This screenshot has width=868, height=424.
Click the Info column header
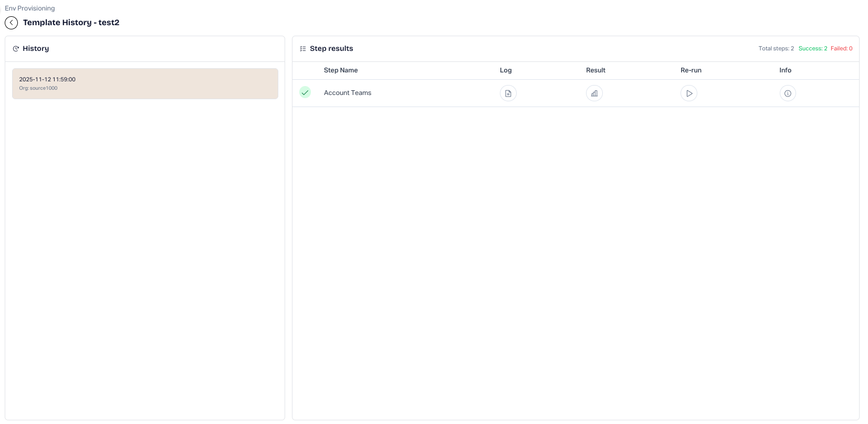[x=785, y=70]
